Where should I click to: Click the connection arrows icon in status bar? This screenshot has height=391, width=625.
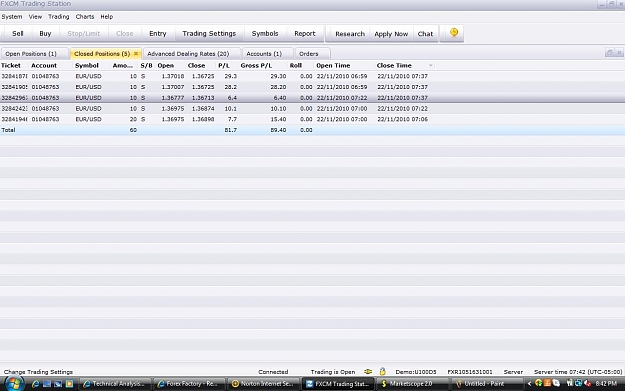[368, 371]
